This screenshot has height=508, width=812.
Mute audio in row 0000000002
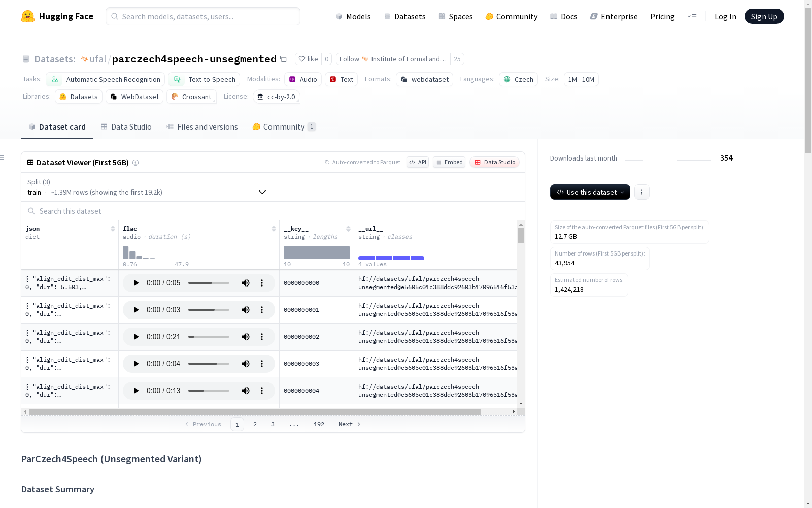pos(246,337)
